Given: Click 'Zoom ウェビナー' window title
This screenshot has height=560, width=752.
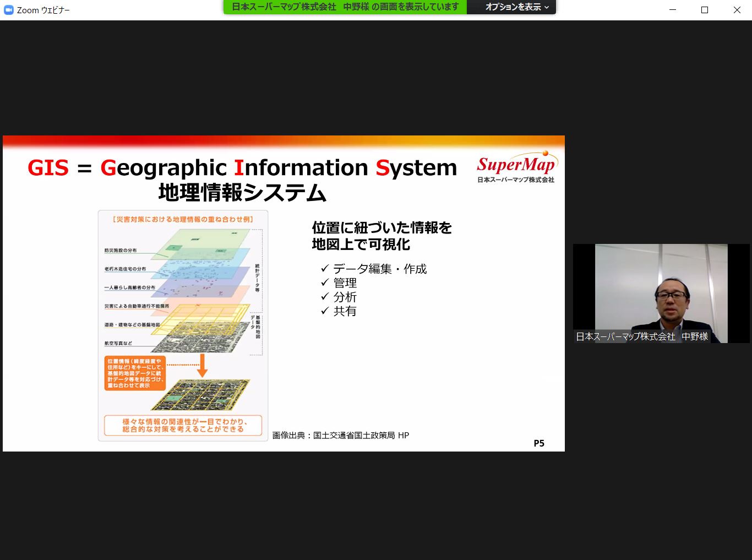Looking at the screenshot, I should (x=43, y=10).
